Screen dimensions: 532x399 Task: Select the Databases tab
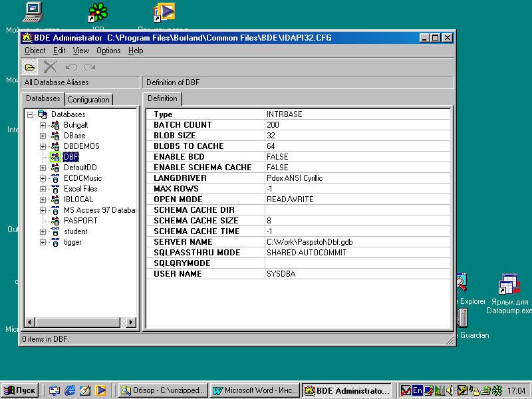pos(43,98)
